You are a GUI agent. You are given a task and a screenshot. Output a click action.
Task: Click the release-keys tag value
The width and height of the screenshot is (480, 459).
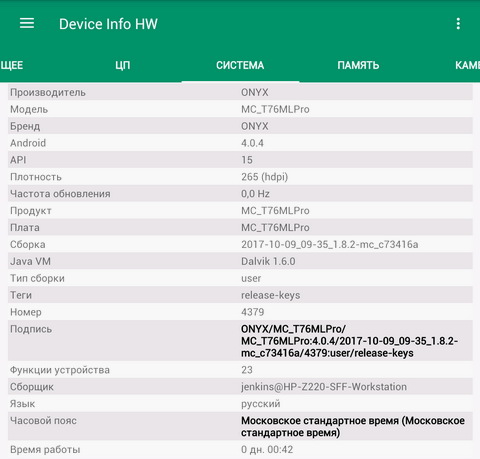tap(270, 295)
